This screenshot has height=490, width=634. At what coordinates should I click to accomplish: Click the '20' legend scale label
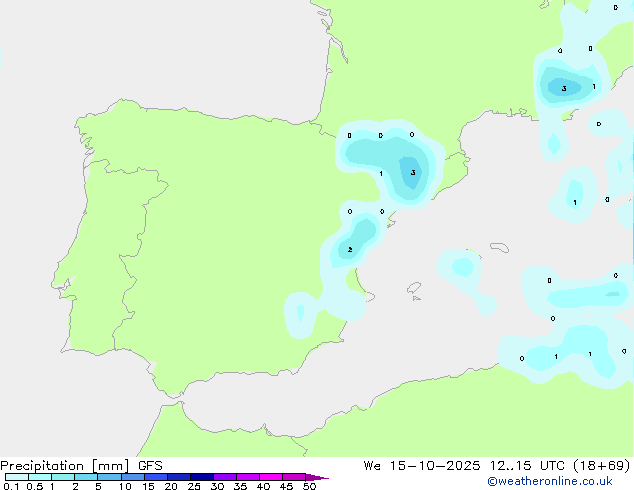click(x=171, y=486)
